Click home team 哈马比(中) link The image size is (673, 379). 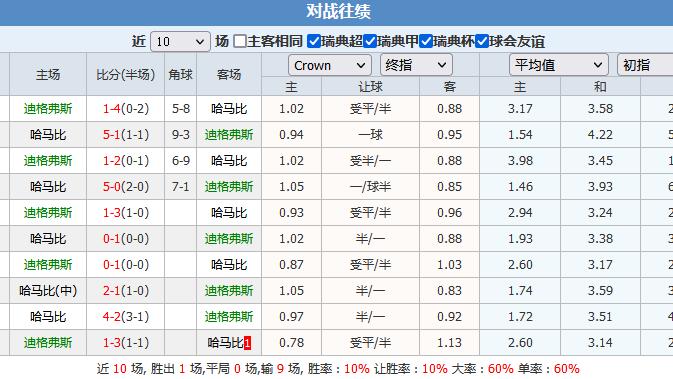[48, 291]
